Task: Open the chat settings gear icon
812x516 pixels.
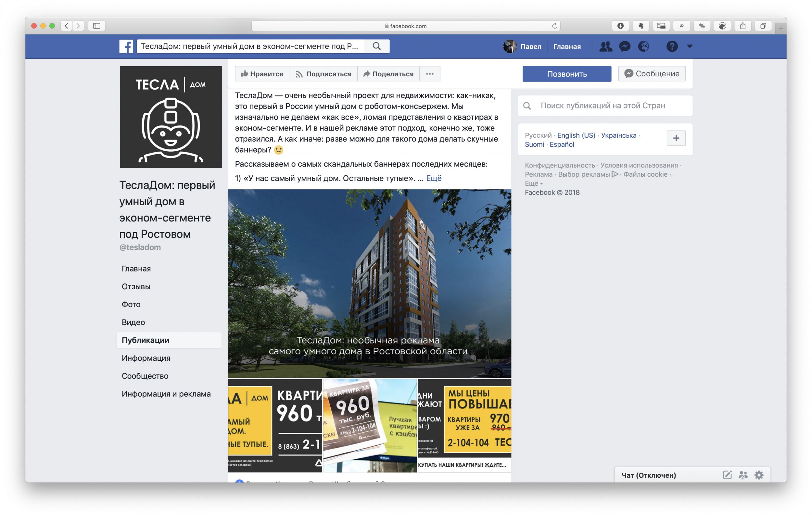Action: click(x=759, y=475)
